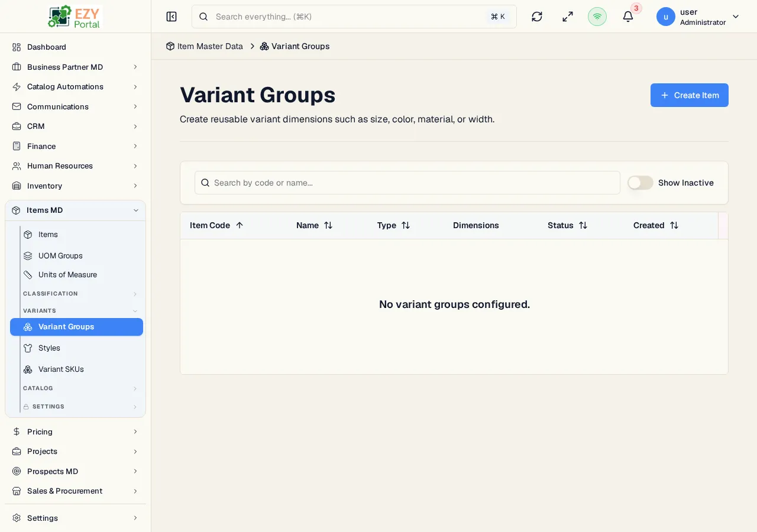The height and width of the screenshot is (532, 757).
Task: Open the notifications bell
Action: (628, 17)
